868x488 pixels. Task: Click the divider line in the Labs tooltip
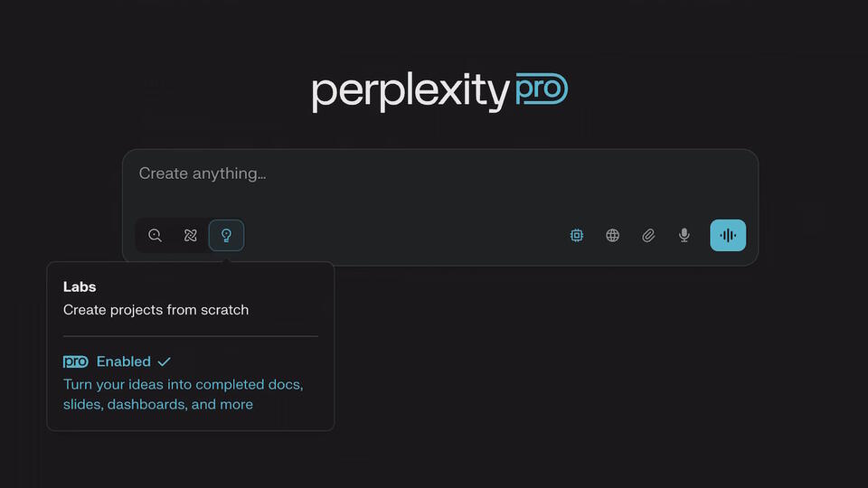point(190,336)
